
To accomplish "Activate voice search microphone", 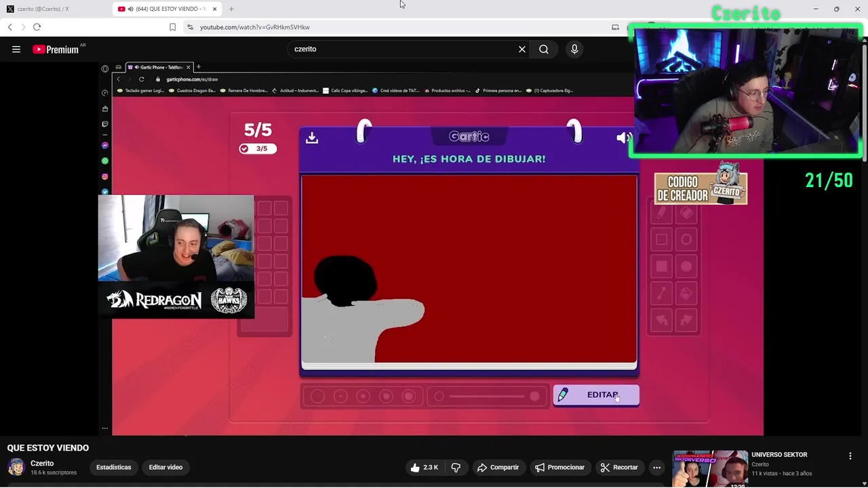I will (574, 49).
